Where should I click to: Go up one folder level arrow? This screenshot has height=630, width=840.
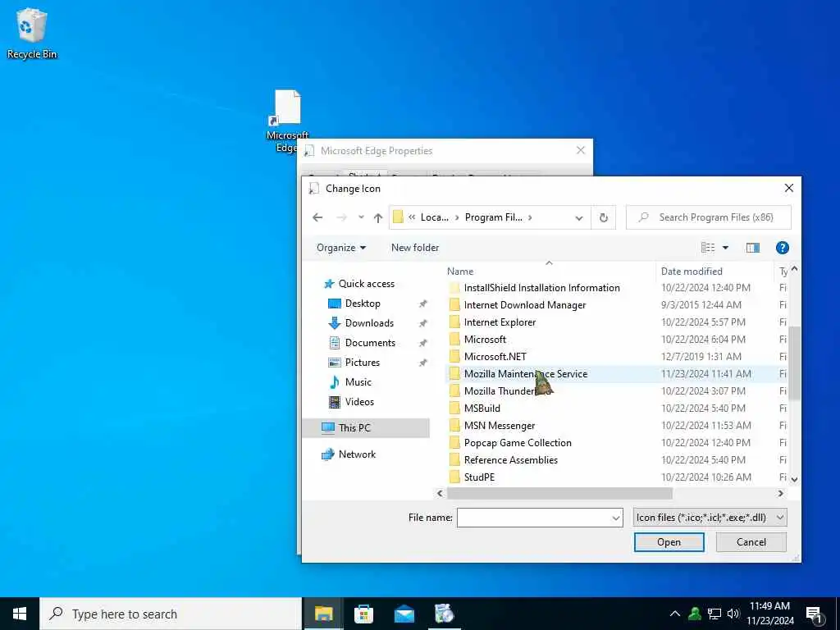point(378,217)
